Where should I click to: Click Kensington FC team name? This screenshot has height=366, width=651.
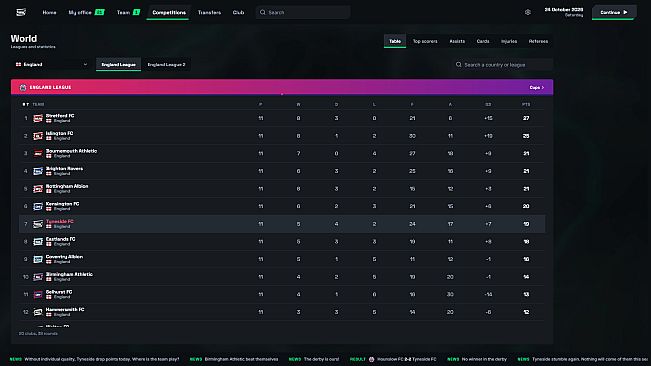pos(62,204)
